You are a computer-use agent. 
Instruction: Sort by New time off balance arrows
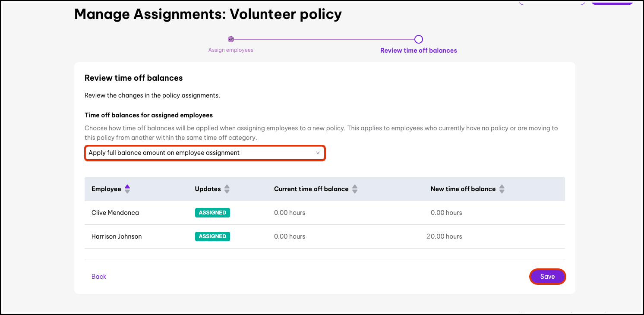point(502,189)
